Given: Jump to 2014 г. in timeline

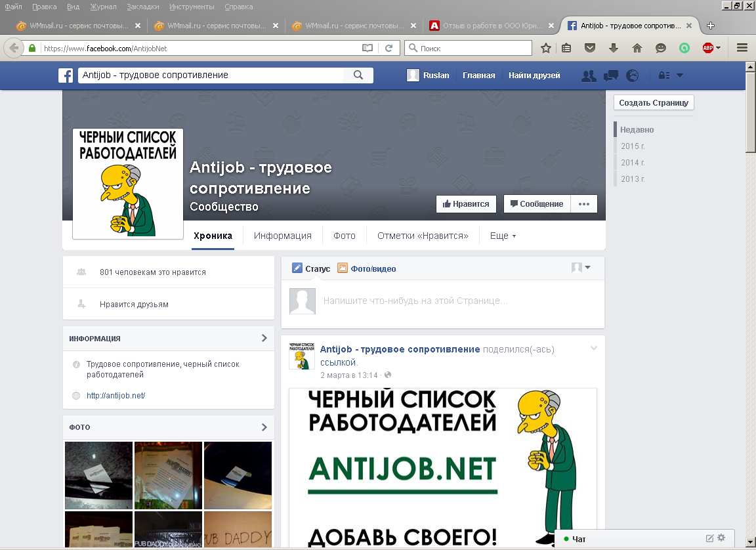Looking at the screenshot, I should coord(633,163).
